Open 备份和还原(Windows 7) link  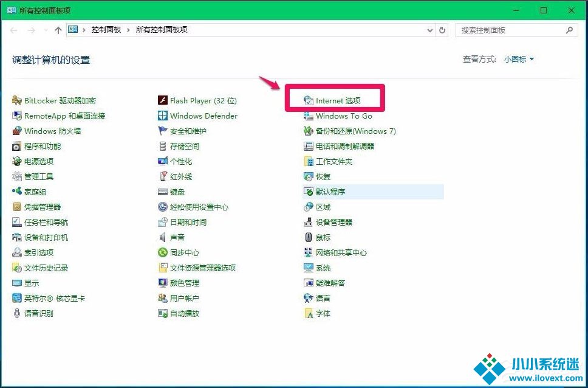click(356, 131)
